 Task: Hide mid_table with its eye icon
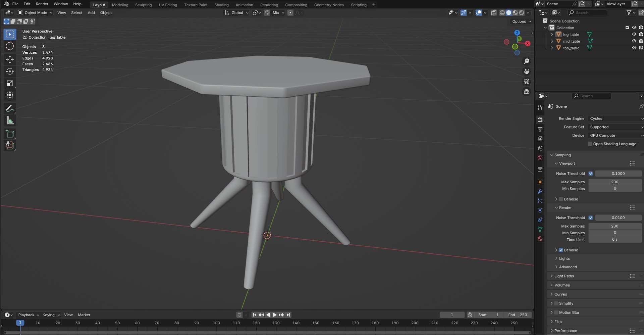click(634, 41)
